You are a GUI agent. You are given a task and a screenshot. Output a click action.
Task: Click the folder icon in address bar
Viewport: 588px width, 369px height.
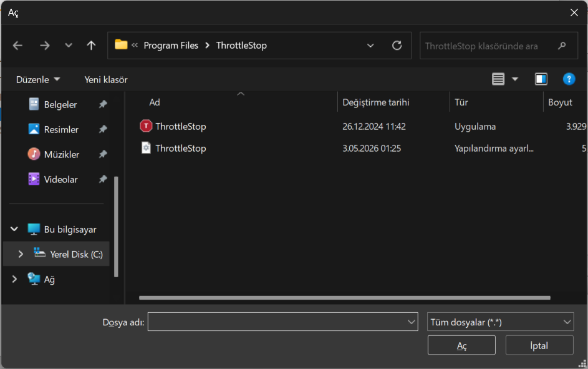(x=121, y=45)
